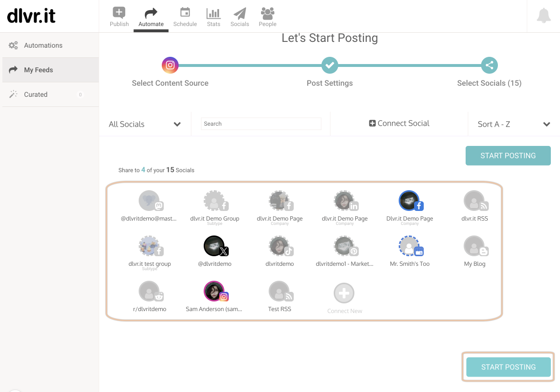Click the social Search field
This screenshot has width=560, height=392.
point(261,124)
